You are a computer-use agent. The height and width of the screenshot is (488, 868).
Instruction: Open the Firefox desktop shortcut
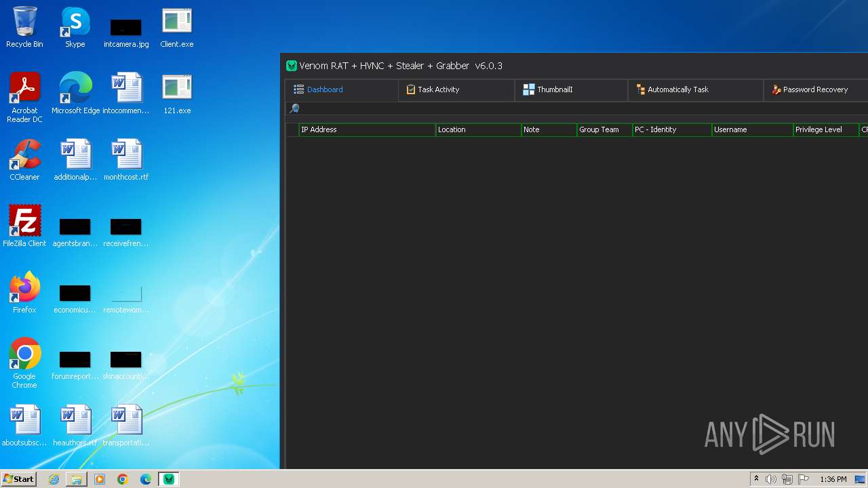pos(24,293)
